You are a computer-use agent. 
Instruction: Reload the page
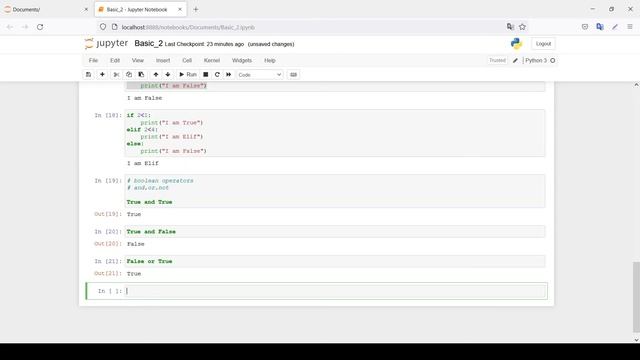[40, 27]
